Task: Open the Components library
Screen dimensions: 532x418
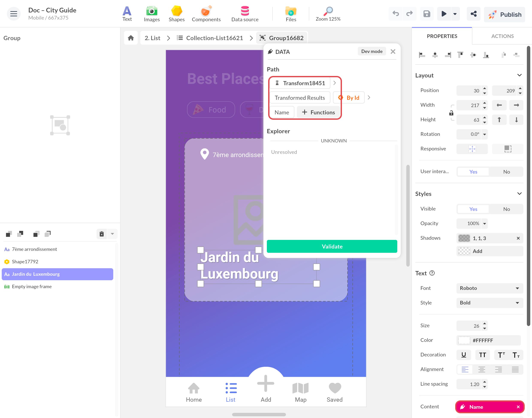Action: 206,14
